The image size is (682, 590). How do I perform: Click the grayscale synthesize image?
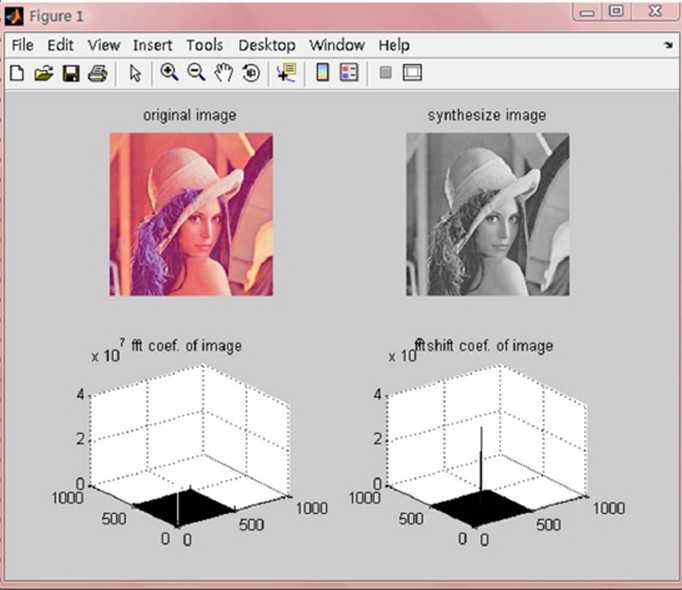(488, 215)
